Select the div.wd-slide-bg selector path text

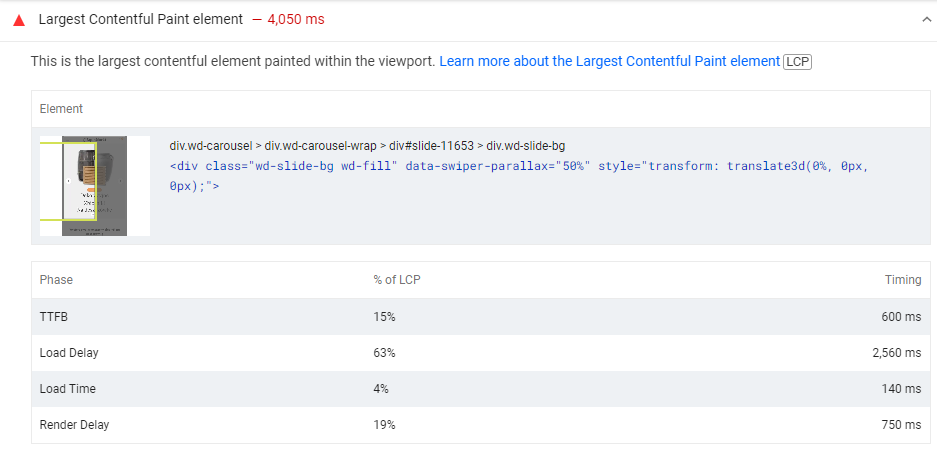coord(367,146)
